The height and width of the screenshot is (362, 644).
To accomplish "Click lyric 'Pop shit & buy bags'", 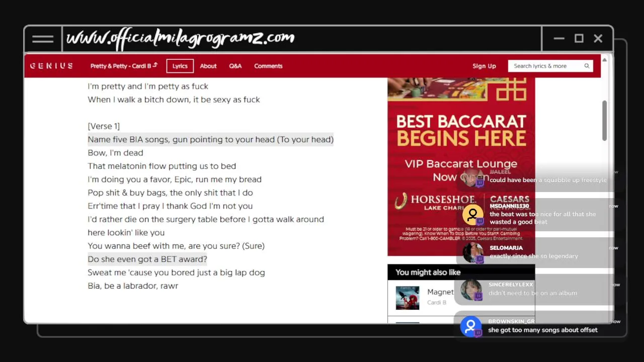I will [170, 193].
